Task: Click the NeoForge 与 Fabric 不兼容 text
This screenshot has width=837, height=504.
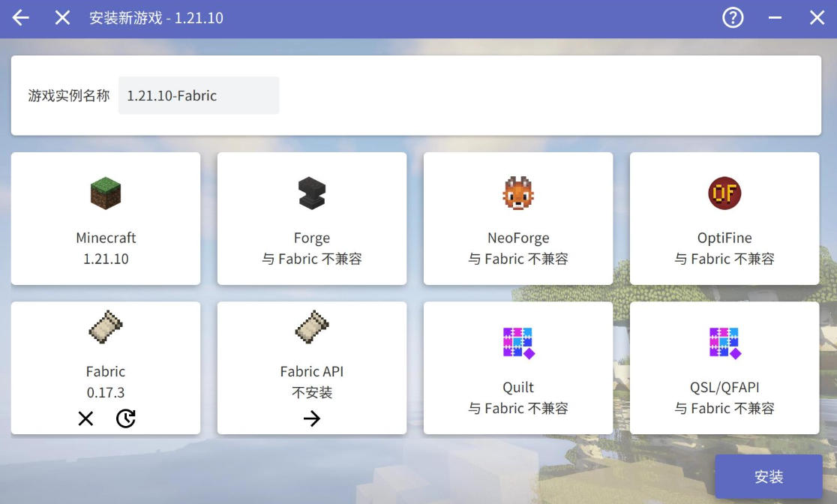Action: (x=518, y=259)
